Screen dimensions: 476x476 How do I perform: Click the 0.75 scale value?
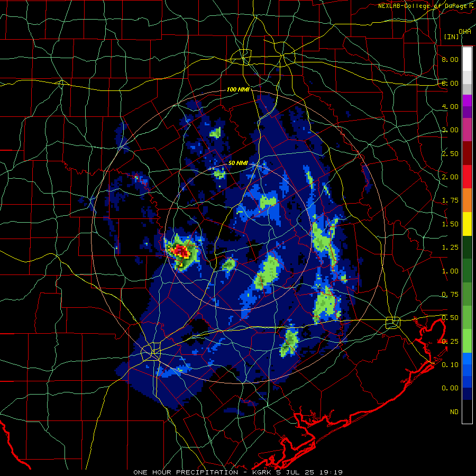[450, 295]
